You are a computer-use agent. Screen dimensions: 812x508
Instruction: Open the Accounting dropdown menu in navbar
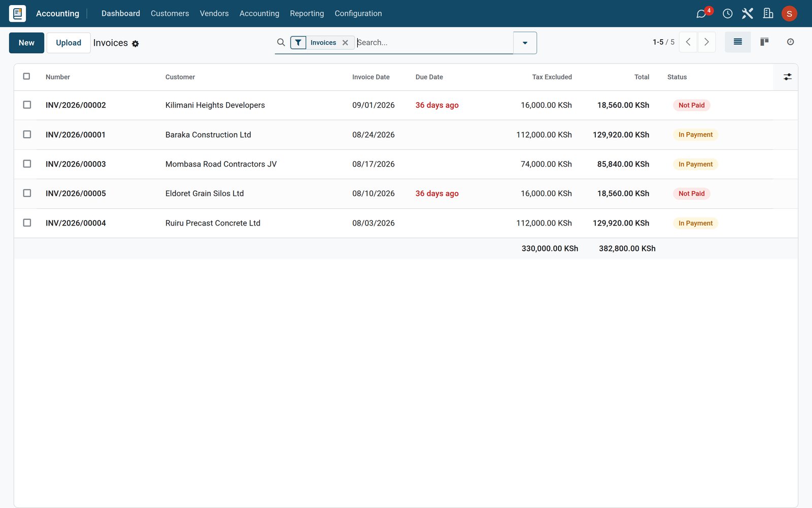[x=259, y=14]
